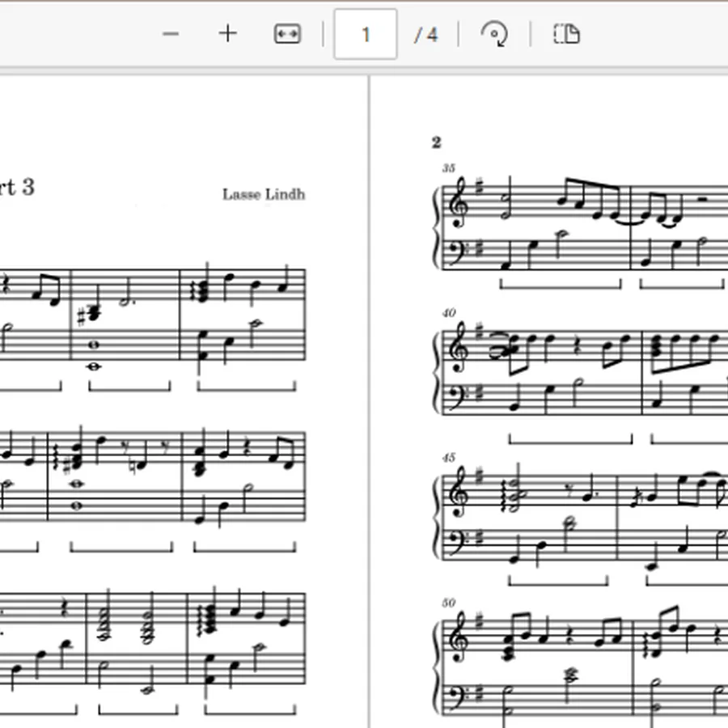Open the page view layout icon
Viewport: 728px width, 728px height.
(x=566, y=34)
